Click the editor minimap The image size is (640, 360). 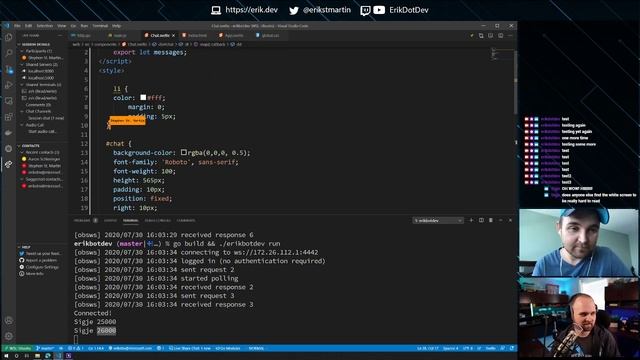[501, 54]
